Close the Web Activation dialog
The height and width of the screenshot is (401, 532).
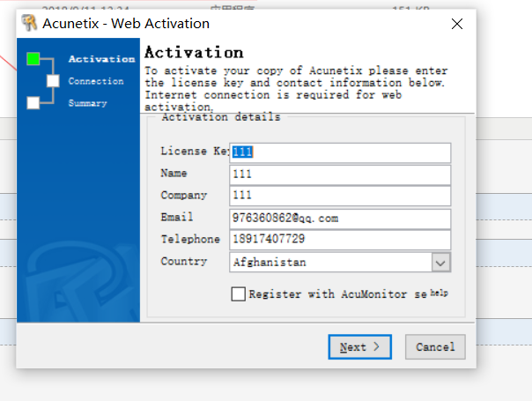(x=456, y=24)
